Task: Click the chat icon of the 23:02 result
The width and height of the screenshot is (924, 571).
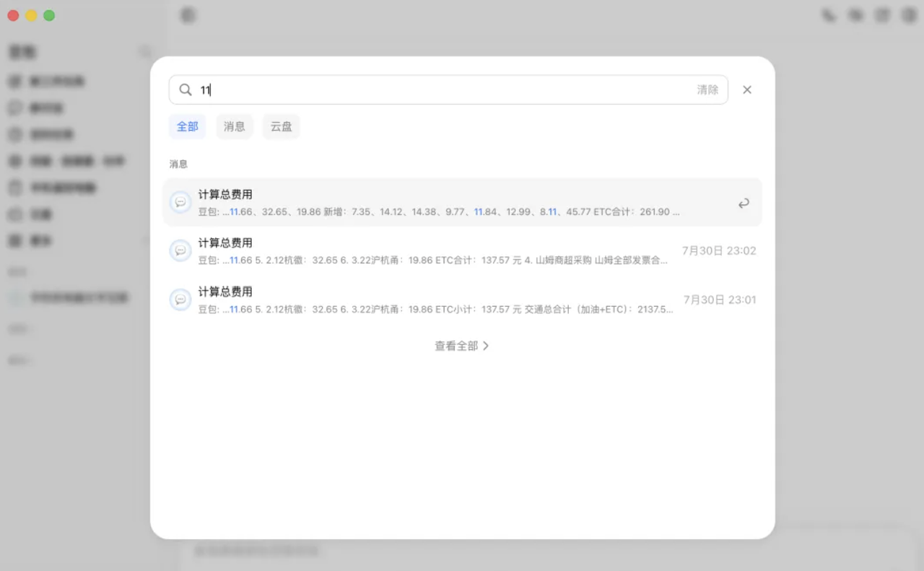Action: click(x=180, y=250)
